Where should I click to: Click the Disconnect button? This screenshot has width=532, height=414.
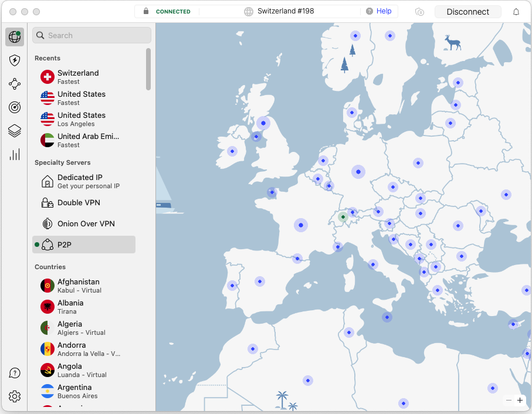click(x=468, y=12)
